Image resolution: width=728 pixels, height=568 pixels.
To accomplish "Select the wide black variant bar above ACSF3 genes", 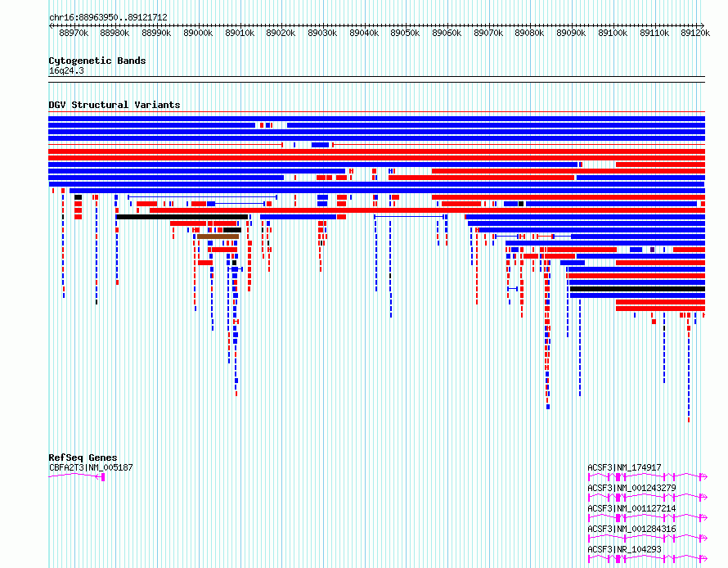I will tap(637, 289).
